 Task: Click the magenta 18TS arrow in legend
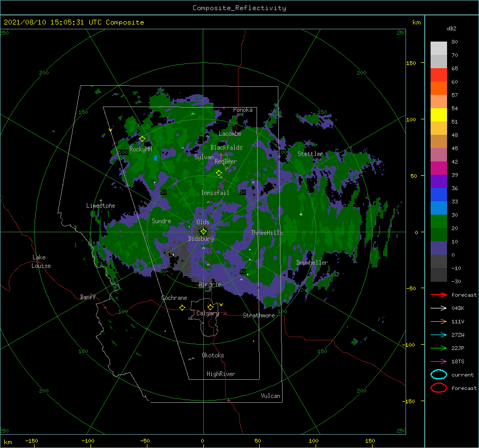tap(439, 361)
